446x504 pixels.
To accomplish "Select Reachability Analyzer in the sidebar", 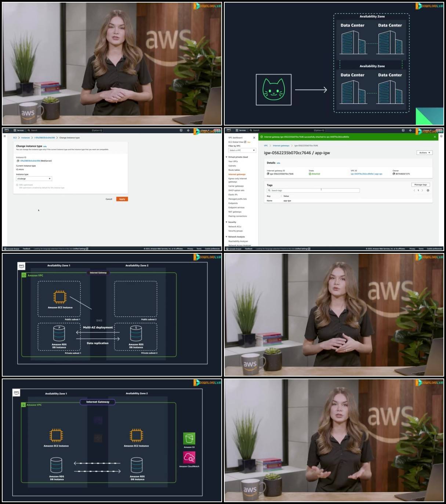I will 238,241.
